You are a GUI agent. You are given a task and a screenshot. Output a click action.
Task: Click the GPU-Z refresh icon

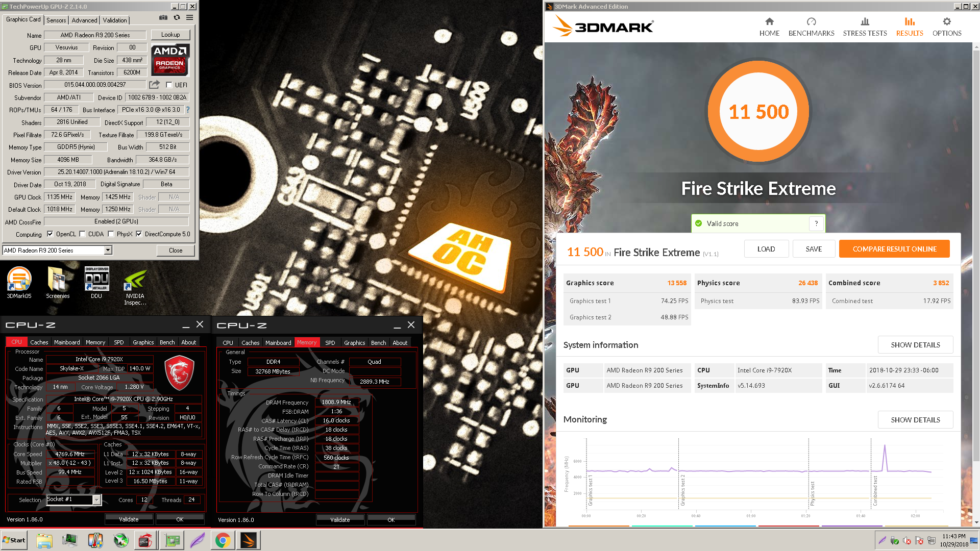pyautogui.click(x=177, y=17)
